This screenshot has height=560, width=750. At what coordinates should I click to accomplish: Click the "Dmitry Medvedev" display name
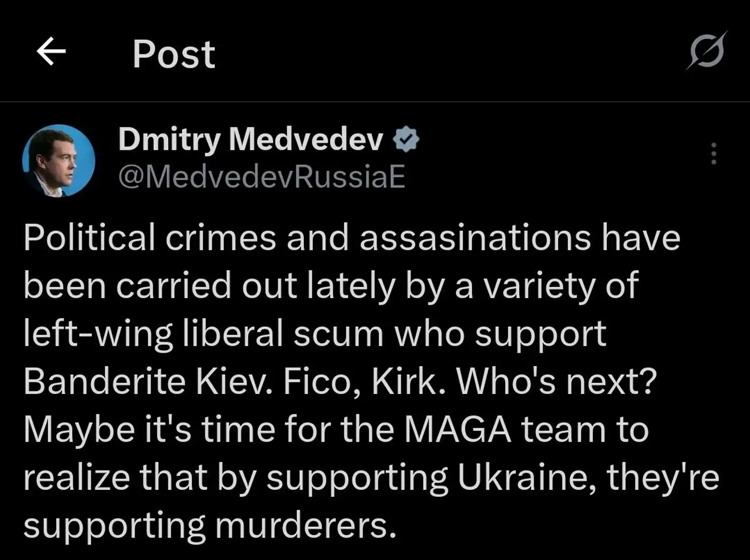point(251,139)
